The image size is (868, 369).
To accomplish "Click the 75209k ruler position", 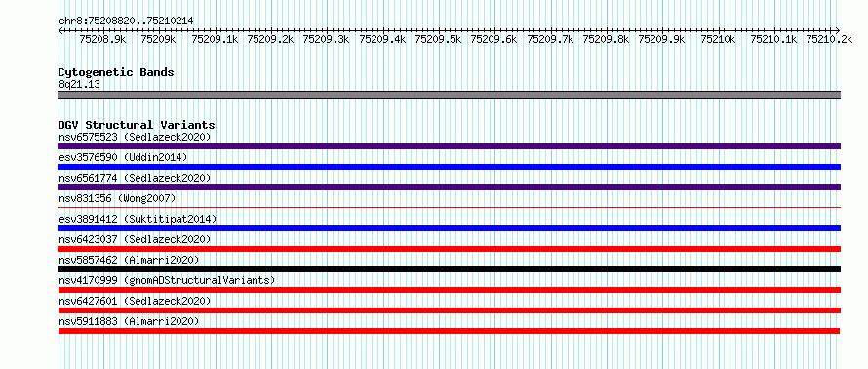I will pyautogui.click(x=158, y=39).
